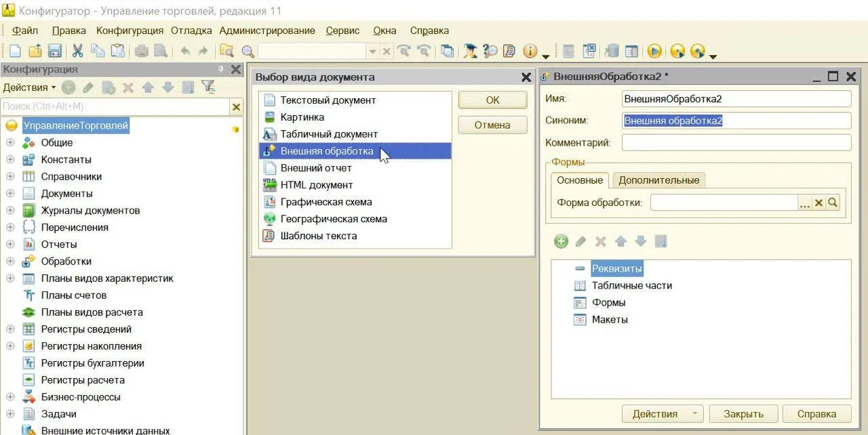
Task: Click the Справка button at the bottom right
Action: point(816,414)
